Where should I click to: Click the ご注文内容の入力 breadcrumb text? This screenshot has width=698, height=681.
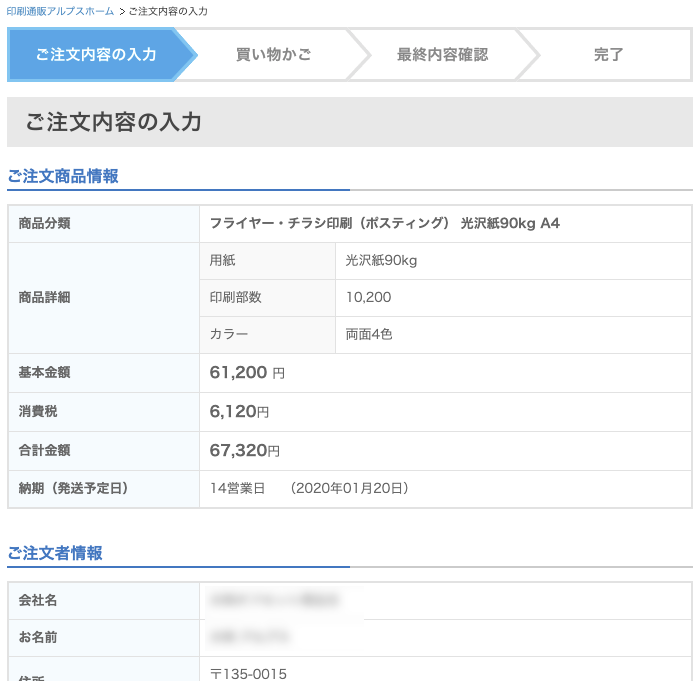pos(168,11)
